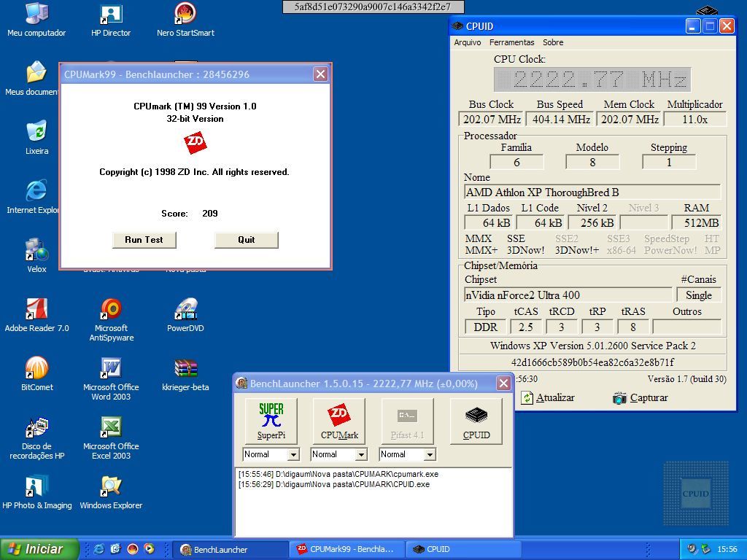
Task: Click the nVidia nForce2 chipset field
Action: point(568,295)
